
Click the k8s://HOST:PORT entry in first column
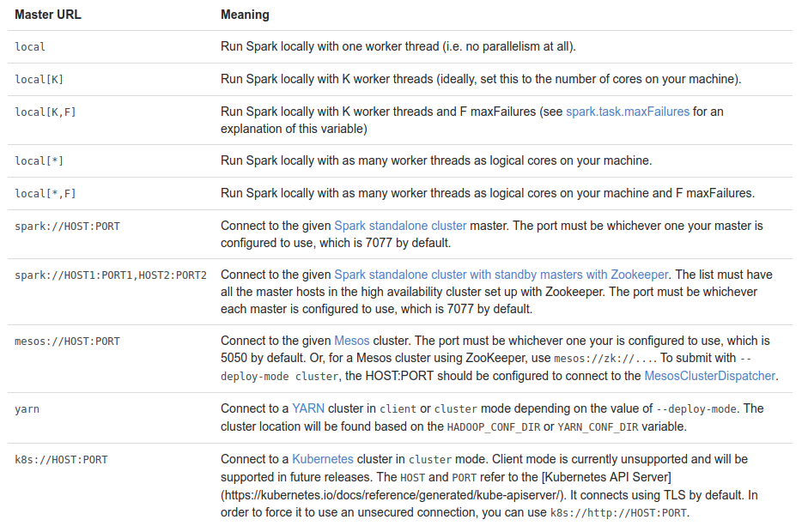tap(61, 459)
